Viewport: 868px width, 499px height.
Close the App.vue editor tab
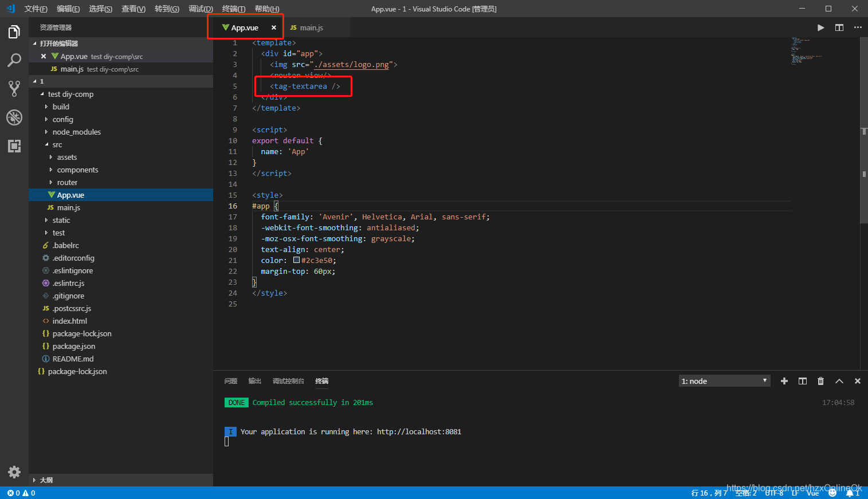(274, 27)
